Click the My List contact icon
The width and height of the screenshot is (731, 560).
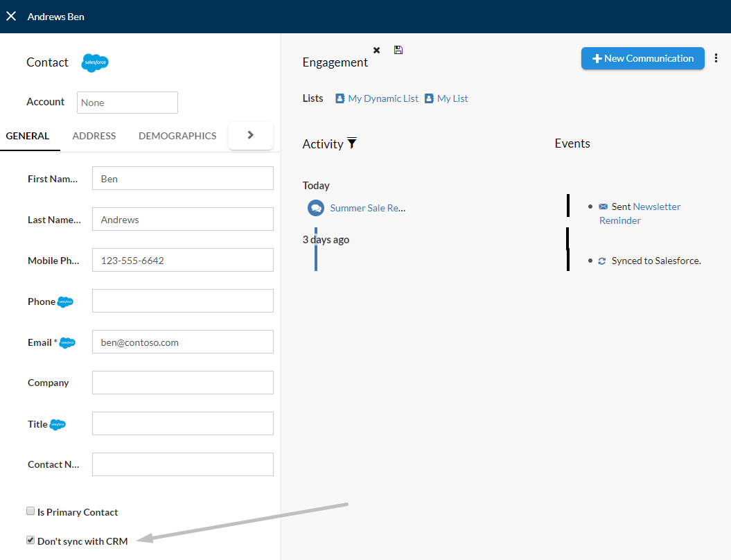pos(430,98)
